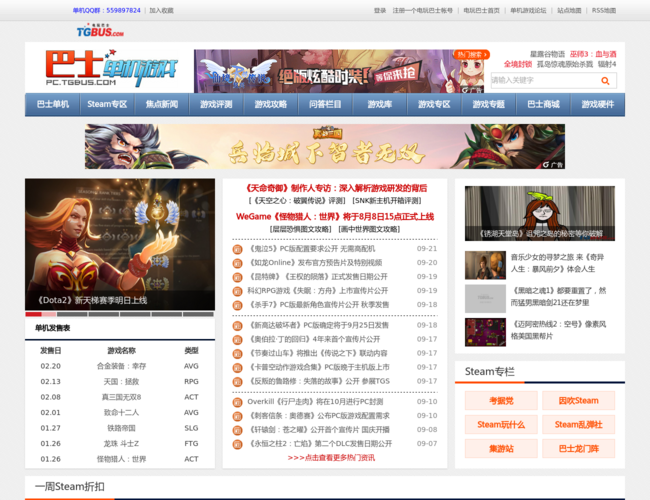
Task: Click 加入收藏 link
Action: 161,10
